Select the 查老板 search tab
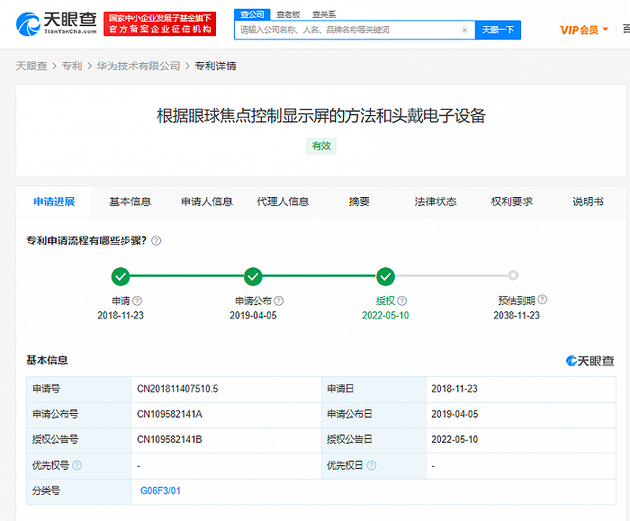This screenshot has height=521, width=630. [x=288, y=15]
